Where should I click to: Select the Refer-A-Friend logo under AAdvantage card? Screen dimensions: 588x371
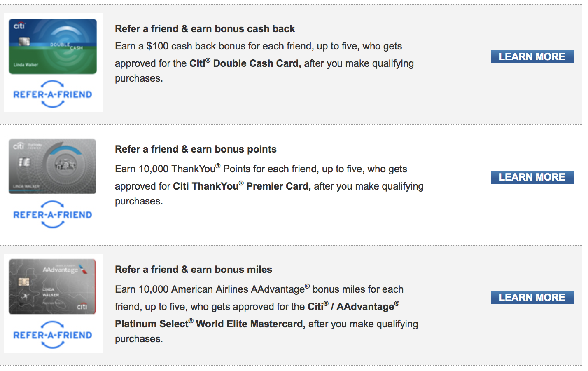coord(53,335)
